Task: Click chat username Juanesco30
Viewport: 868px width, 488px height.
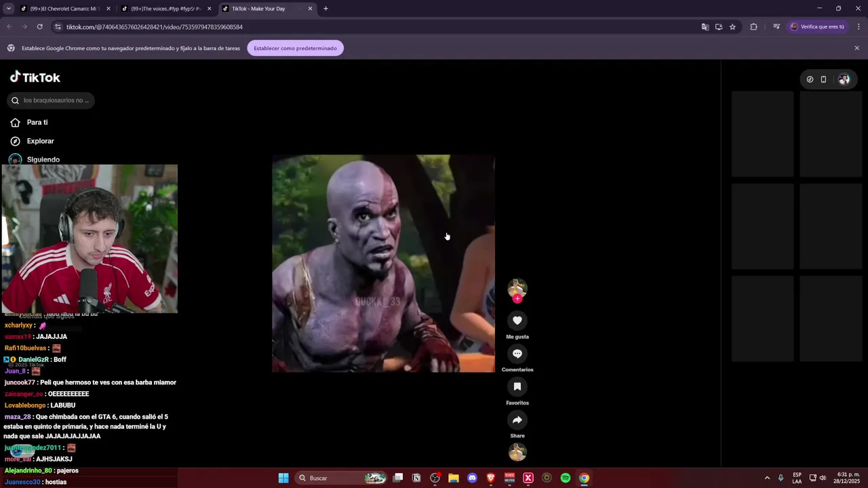Action: (x=22, y=482)
